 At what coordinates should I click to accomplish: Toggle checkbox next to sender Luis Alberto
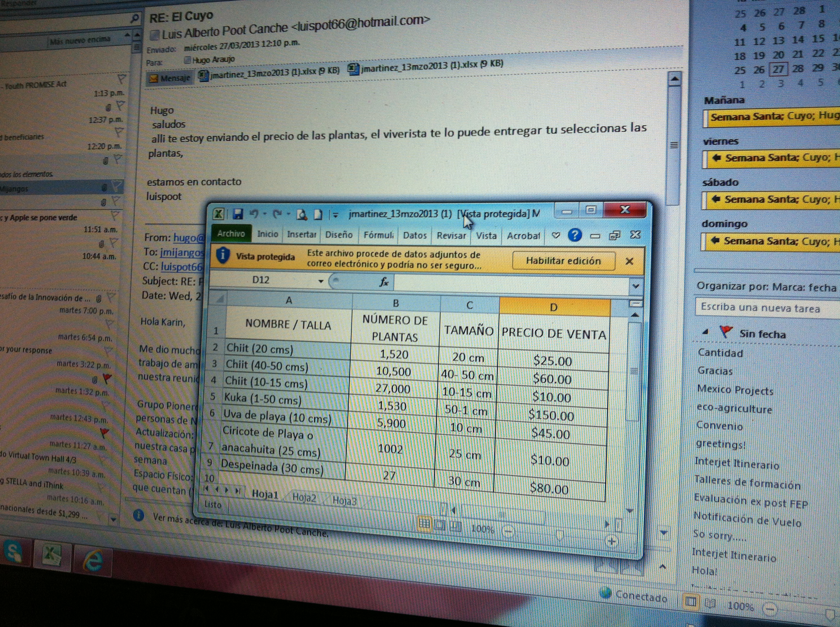click(x=154, y=36)
